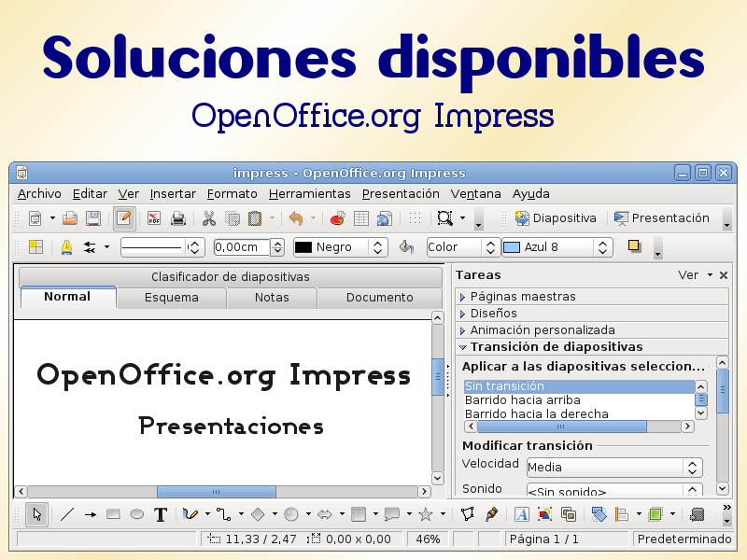The height and width of the screenshot is (560, 747).
Task: Toggle the Edit File mode icon
Action: [124, 218]
